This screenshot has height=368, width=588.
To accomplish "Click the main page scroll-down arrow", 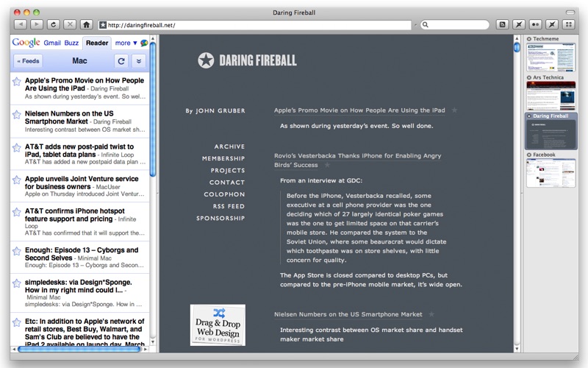I will tap(517, 349).
